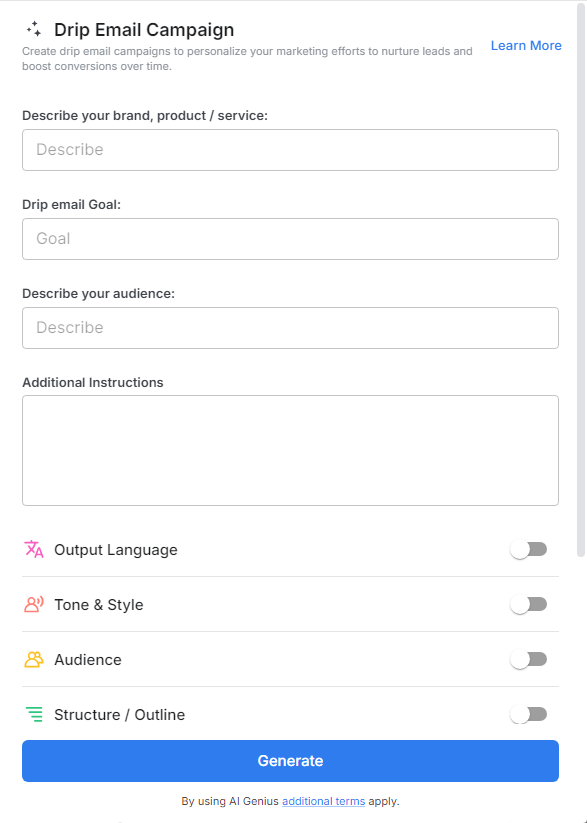Click the audience Describe input field
The image size is (587, 823).
[x=290, y=327]
